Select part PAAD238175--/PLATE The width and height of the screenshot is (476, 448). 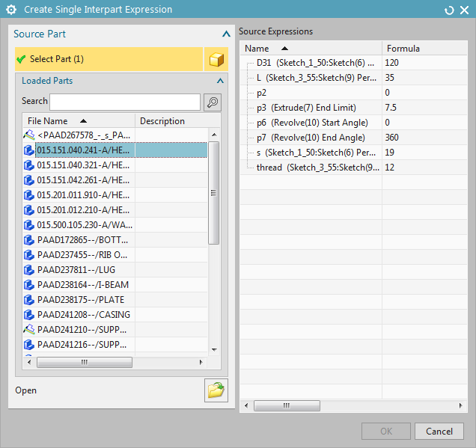115,300
